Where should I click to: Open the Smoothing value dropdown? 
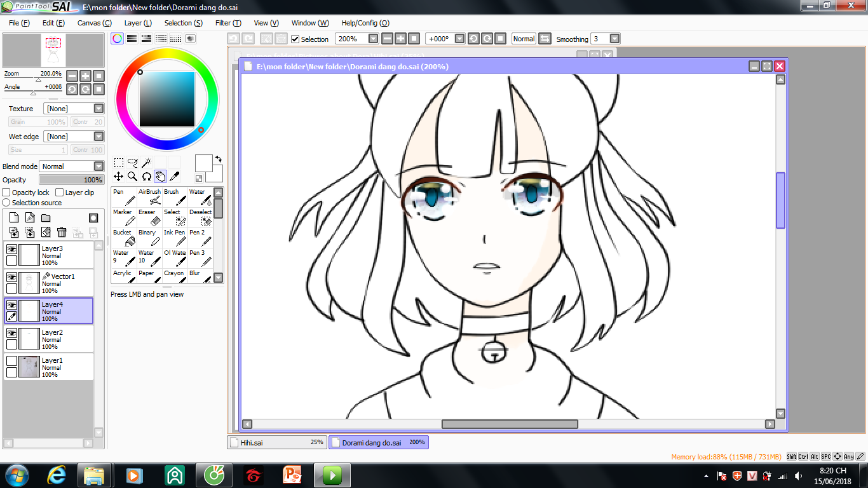(x=614, y=39)
